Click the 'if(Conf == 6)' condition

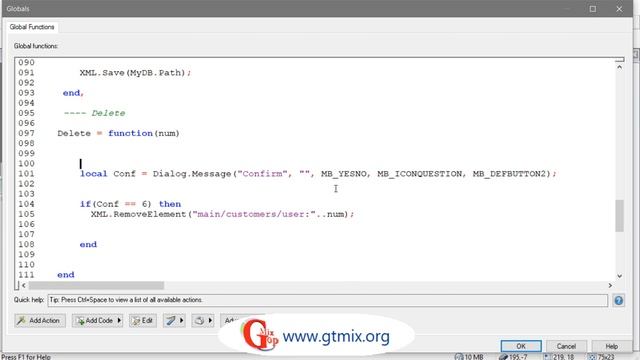tap(116, 204)
